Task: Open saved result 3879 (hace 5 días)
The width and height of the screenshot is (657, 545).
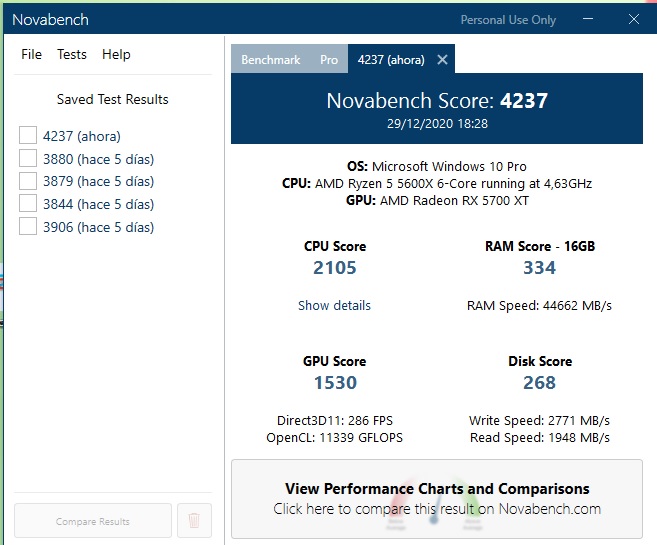Action: [x=98, y=181]
